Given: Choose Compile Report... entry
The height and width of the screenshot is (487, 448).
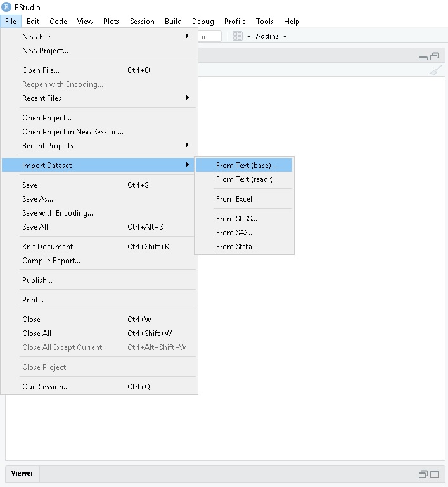Looking at the screenshot, I should pos(99,260).
